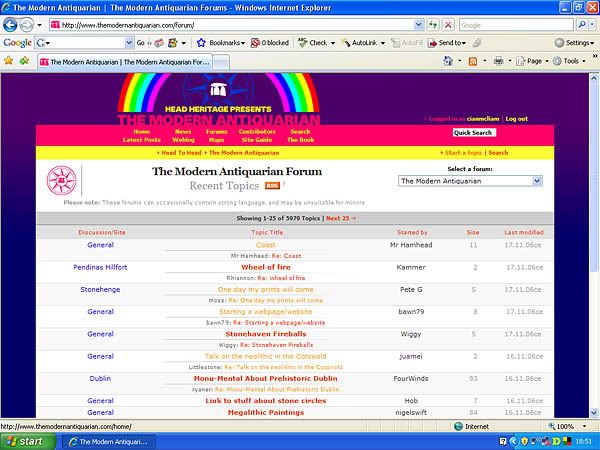Open Monu-Mental About Prehistoric Dublin topic
This screenshot has width=600, height=450.
(266, 378)
